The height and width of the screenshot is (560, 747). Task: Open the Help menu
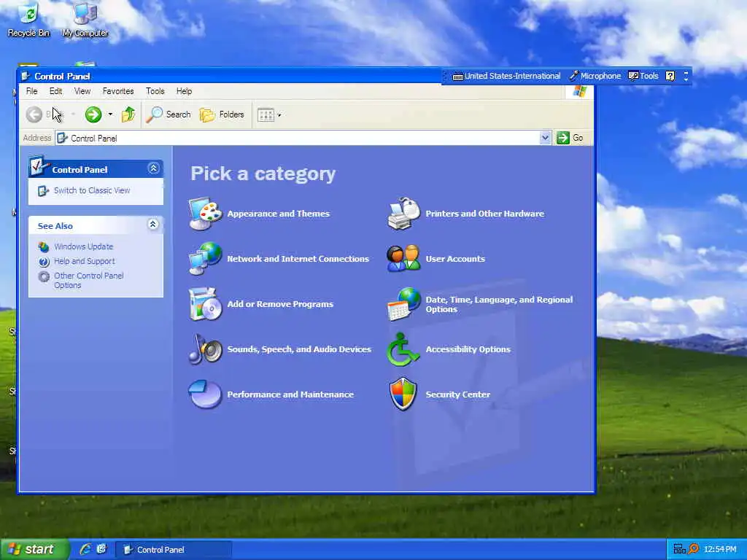(x=184, y=91)
